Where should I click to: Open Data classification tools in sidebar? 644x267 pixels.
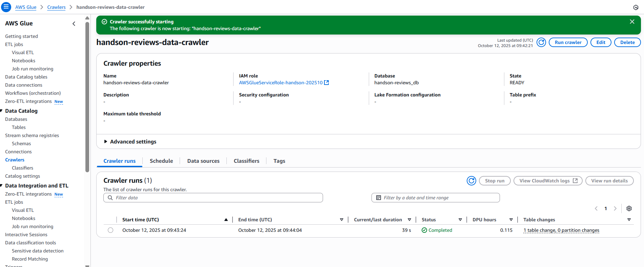31,243
